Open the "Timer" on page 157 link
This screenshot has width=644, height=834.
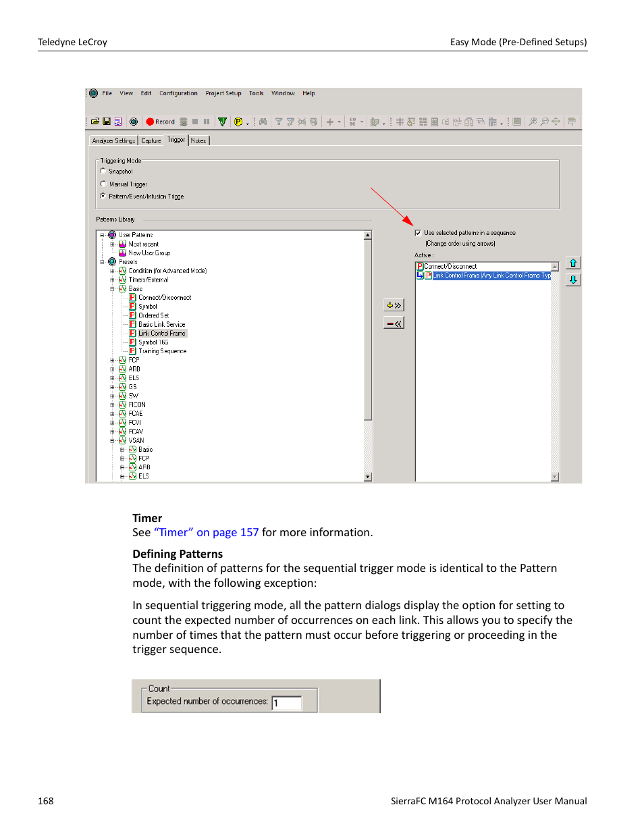(x=207, y=532)
